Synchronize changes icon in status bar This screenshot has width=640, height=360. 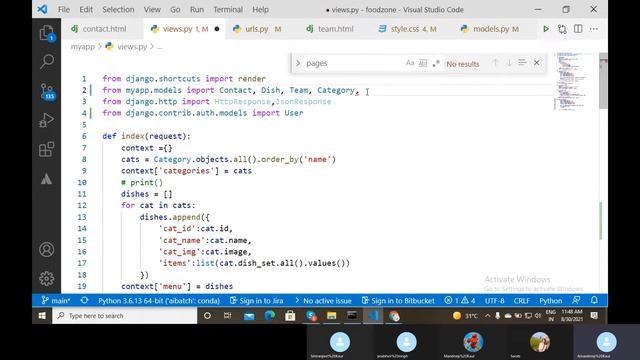tap(84, 301)
